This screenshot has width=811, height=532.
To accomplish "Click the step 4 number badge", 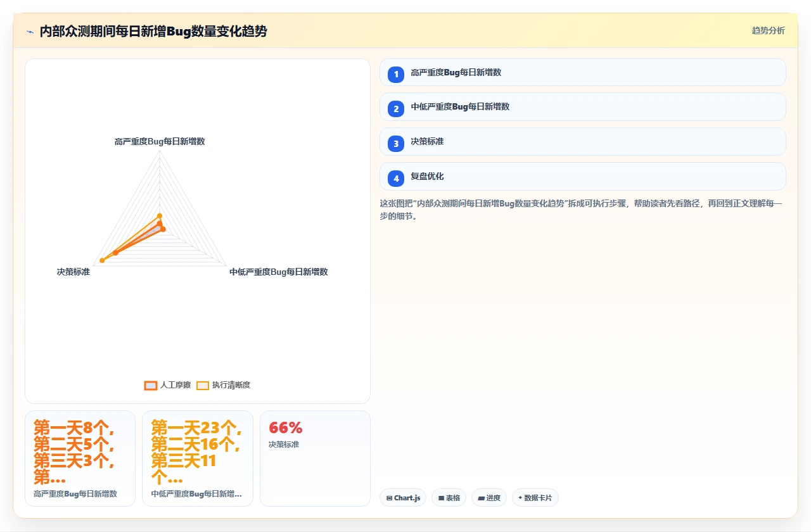I will click(396, 179).
